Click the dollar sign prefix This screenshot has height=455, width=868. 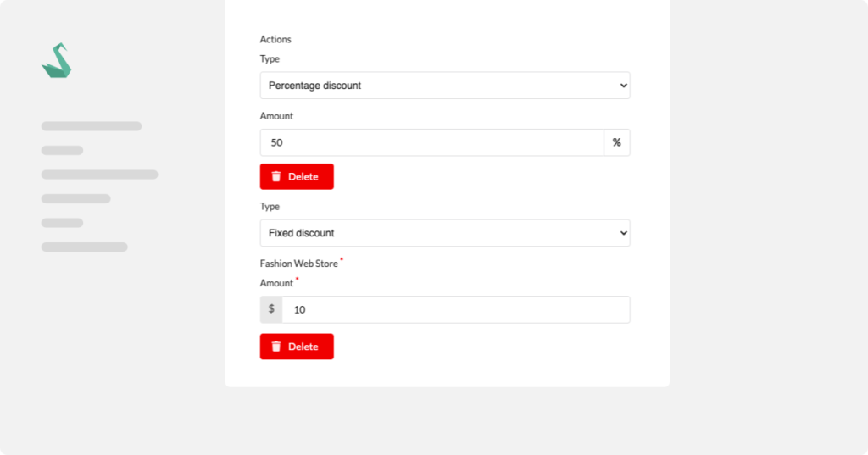[271, 309]
